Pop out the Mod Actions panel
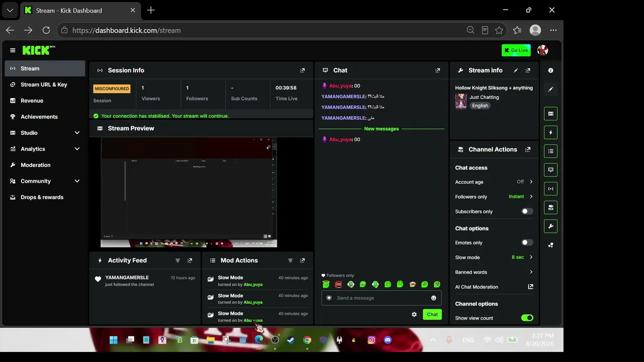The image size is (644, 362). 302,260
